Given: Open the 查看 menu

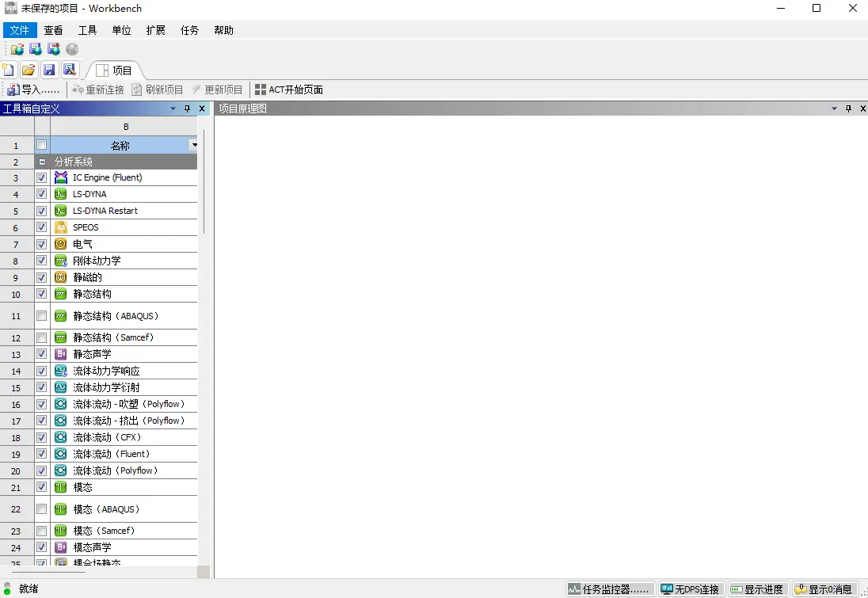Looking at the screenshot, I should 54,30.
